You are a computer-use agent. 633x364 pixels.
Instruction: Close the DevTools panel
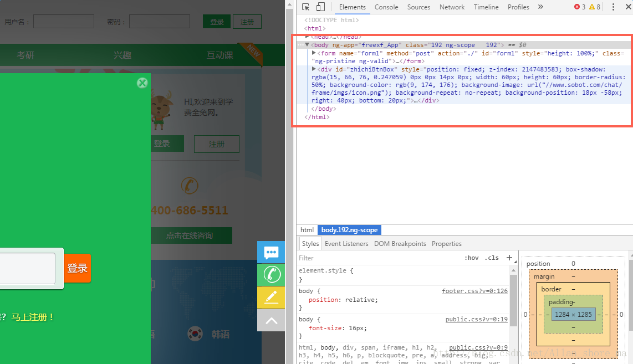tap(629, 7)
